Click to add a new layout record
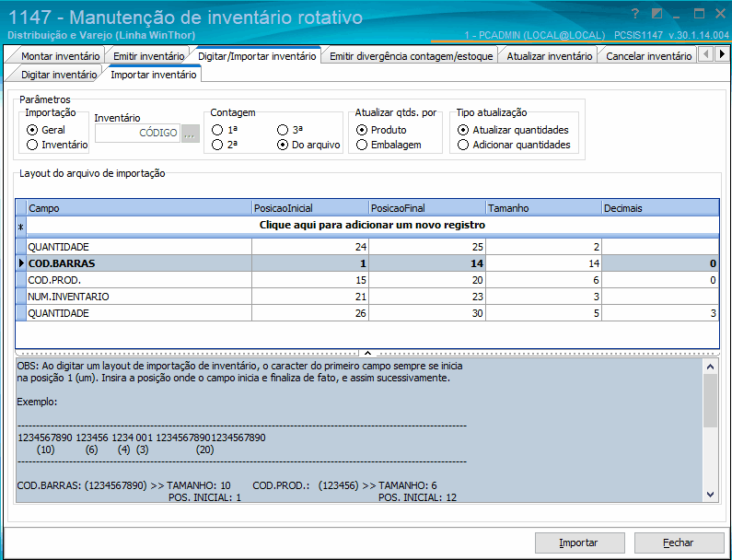This screenshot has width=732, height=560. [372, 225]
